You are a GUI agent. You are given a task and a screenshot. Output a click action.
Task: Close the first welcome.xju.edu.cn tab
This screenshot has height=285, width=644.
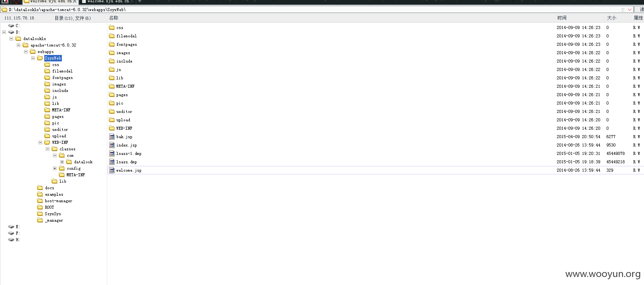(x=75, y=2)
